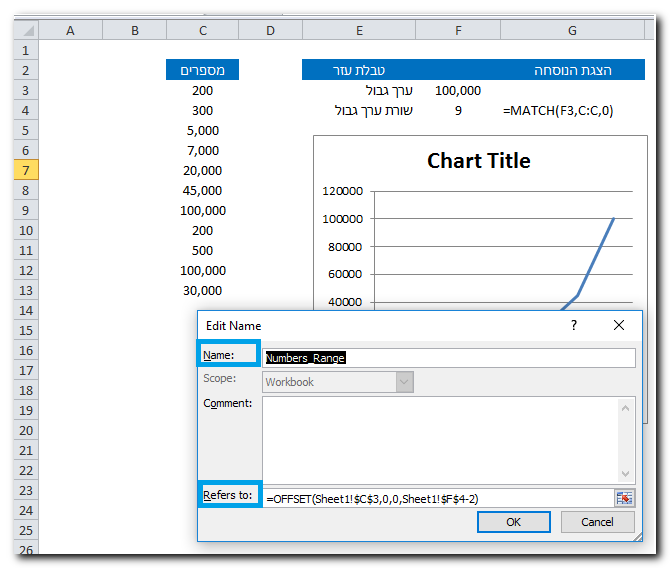Viewport: 670px width, 568px height.
Task: Click the Comment box scroll down arrow
Action: tap(627, 475)
